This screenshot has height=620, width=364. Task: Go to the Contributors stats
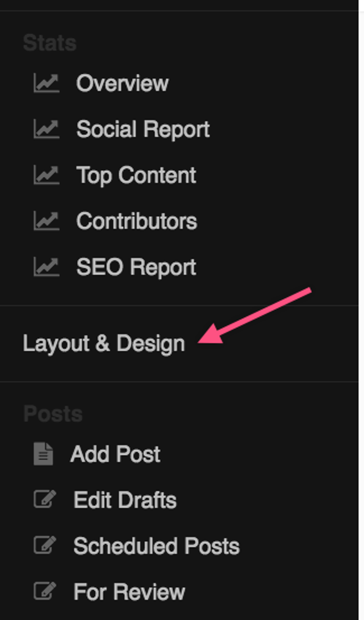(x=136, y=221)
